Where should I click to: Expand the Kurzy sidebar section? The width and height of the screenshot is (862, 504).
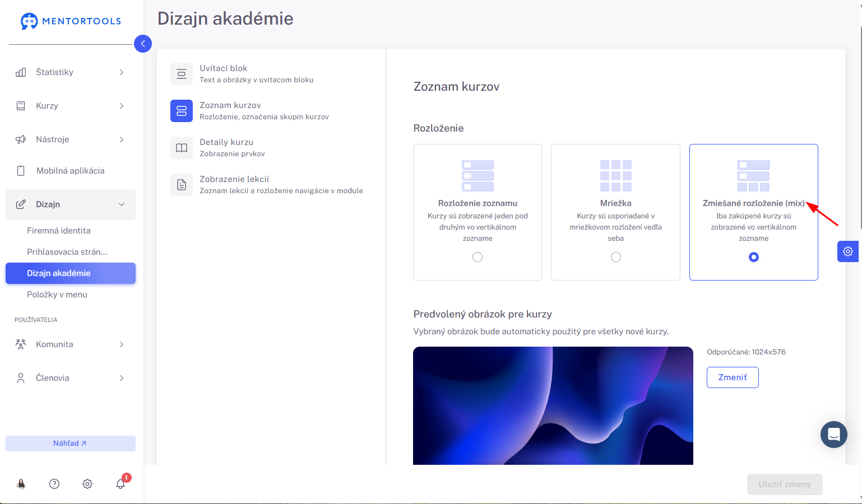click(71, 106)
